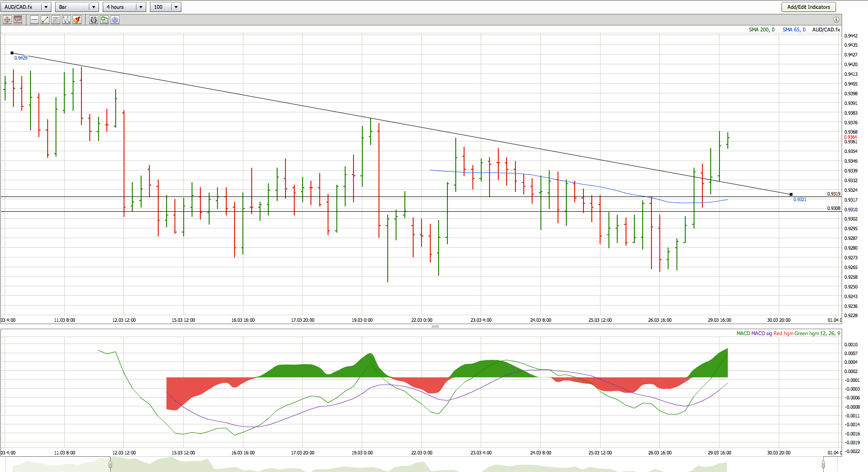This screenshot has width=868, height=472.
Task: Click the info icon at toolbar right
Action: click(836, 20)
